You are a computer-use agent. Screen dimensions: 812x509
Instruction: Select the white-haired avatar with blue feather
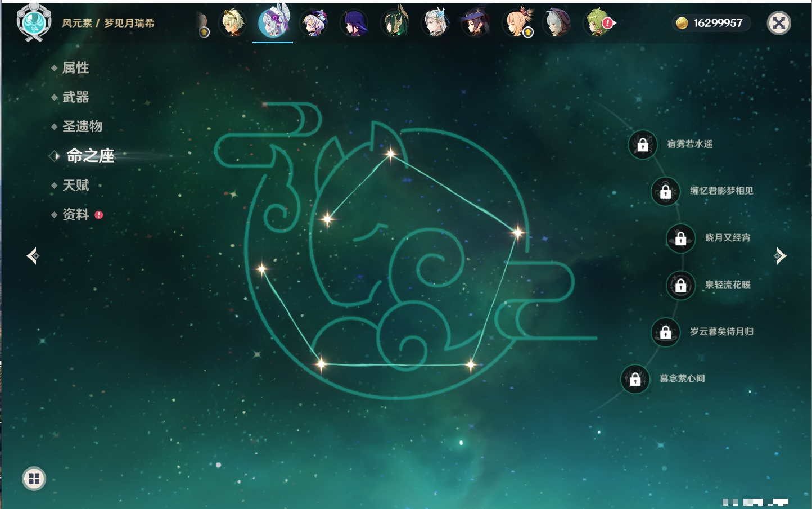pyautogui.click(x=435, y=22)
